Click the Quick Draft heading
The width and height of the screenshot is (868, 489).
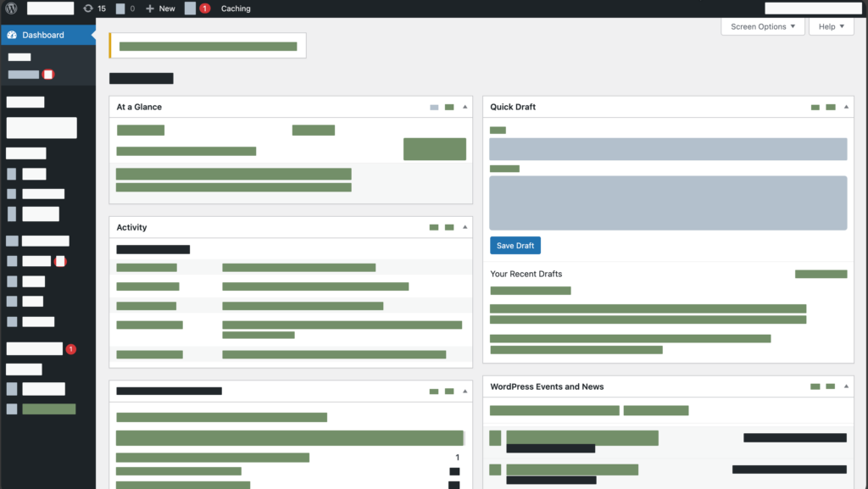pyautogui.click(x=513, y=107)
